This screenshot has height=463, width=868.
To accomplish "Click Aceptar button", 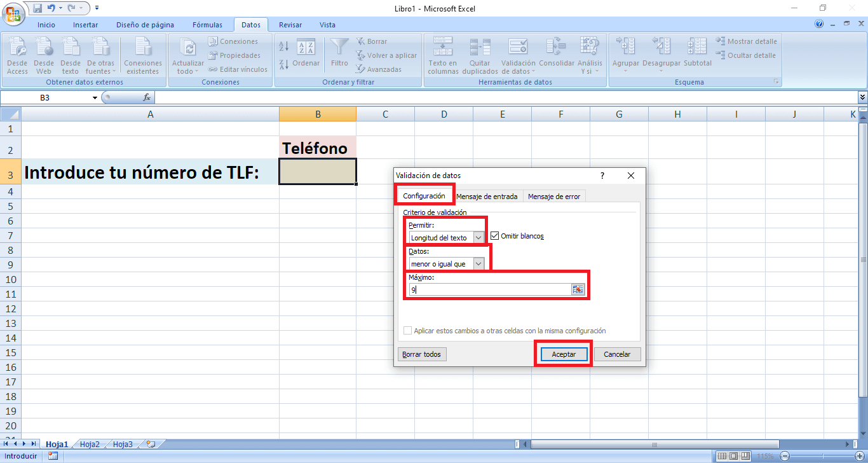I will coord(564,354).
